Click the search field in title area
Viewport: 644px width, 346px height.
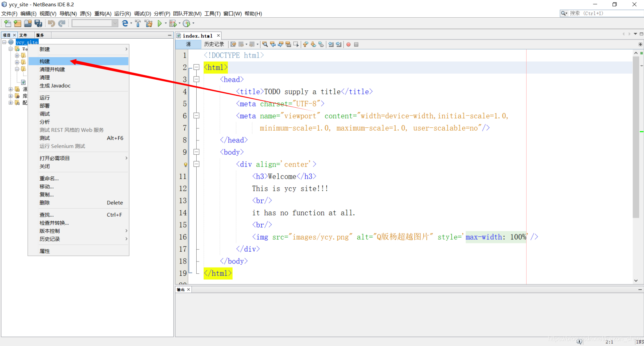(602, 13)
